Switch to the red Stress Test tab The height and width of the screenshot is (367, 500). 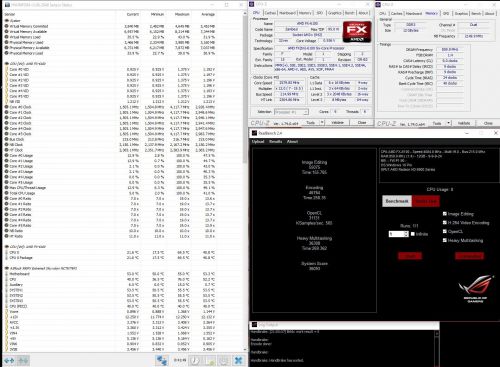426,201
